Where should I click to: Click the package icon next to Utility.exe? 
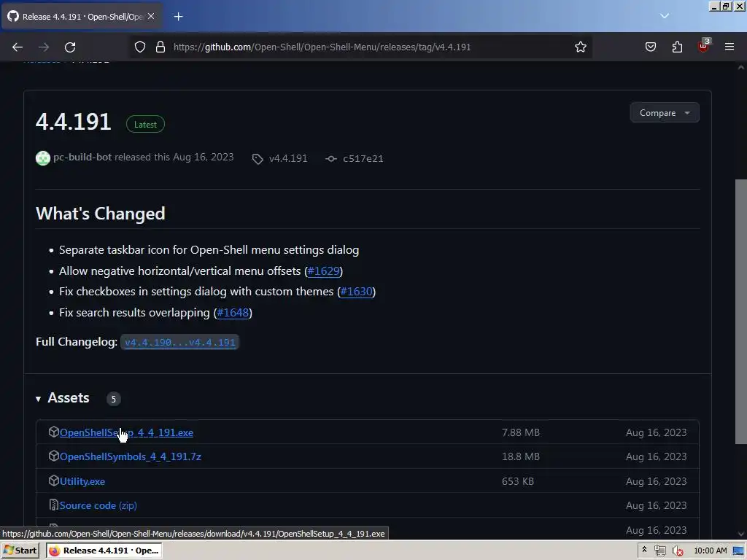[53, 481]
